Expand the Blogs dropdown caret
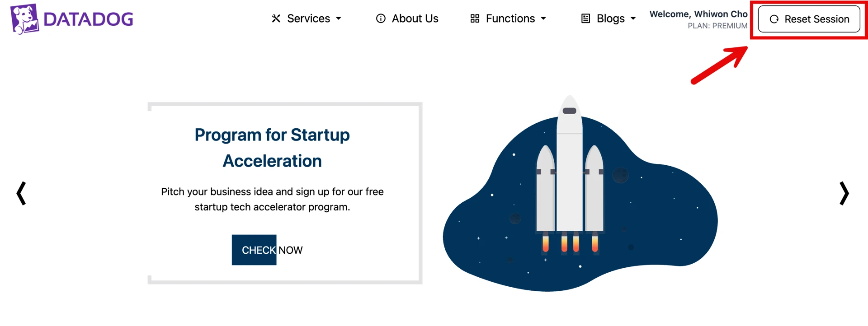 click(x=633, y=19)
